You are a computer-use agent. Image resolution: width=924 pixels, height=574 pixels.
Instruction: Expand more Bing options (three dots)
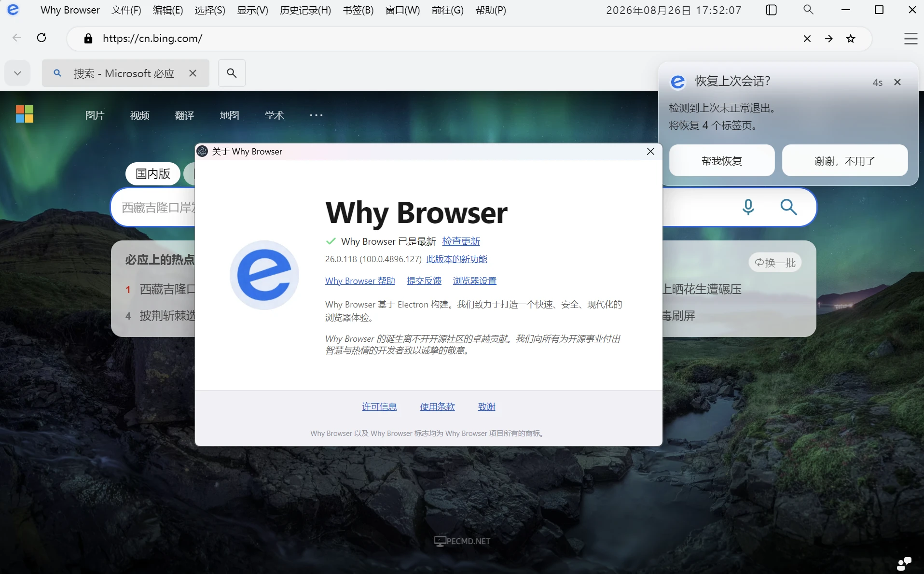(x=316, y=115)
